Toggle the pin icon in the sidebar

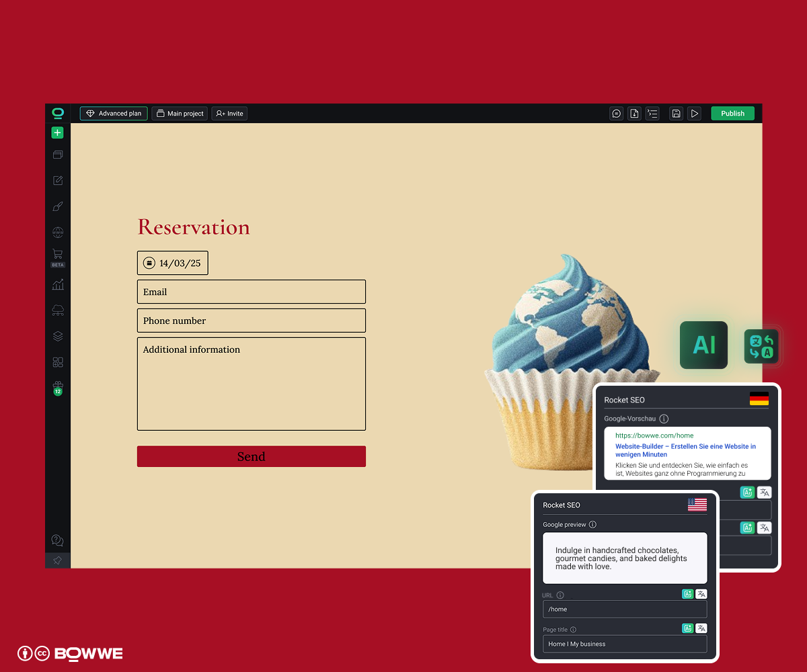[58, 560]
